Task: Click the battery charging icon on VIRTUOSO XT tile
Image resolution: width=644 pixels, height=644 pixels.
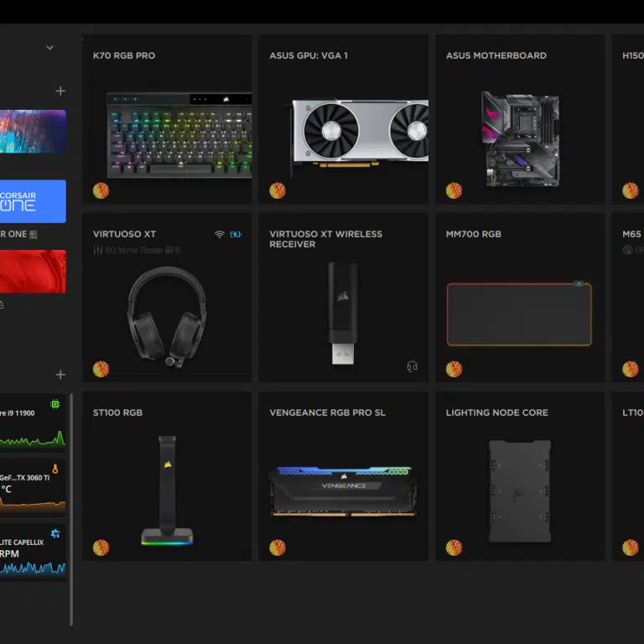Action: tap(236, 235)
